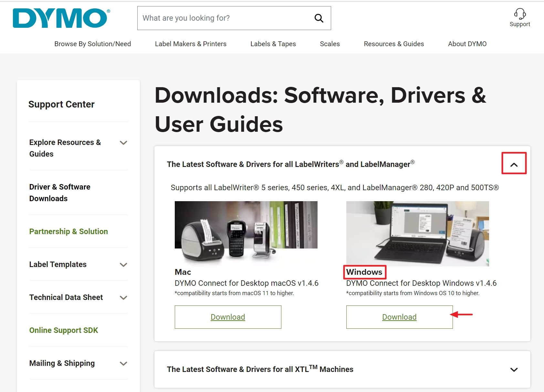The height and width of the screenshot is (392, 544).
Task: Open Driver & Software Downloads page
Action: coord(60,193)
